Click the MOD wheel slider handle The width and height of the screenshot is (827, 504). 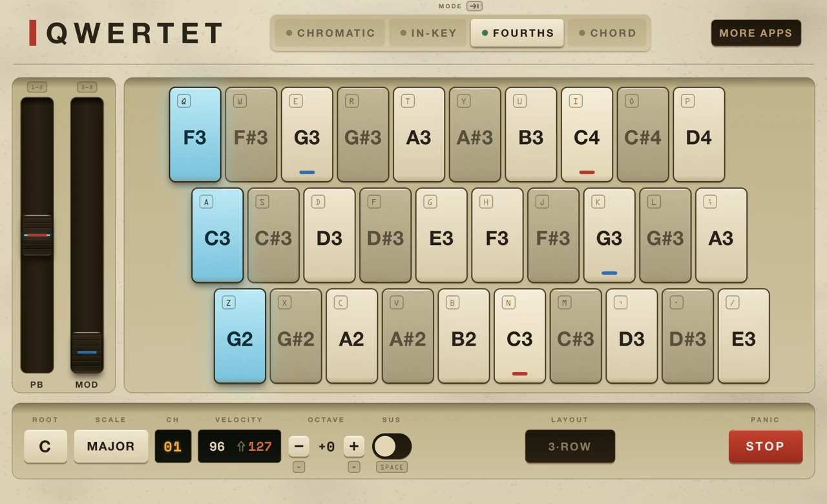[87, 352]
